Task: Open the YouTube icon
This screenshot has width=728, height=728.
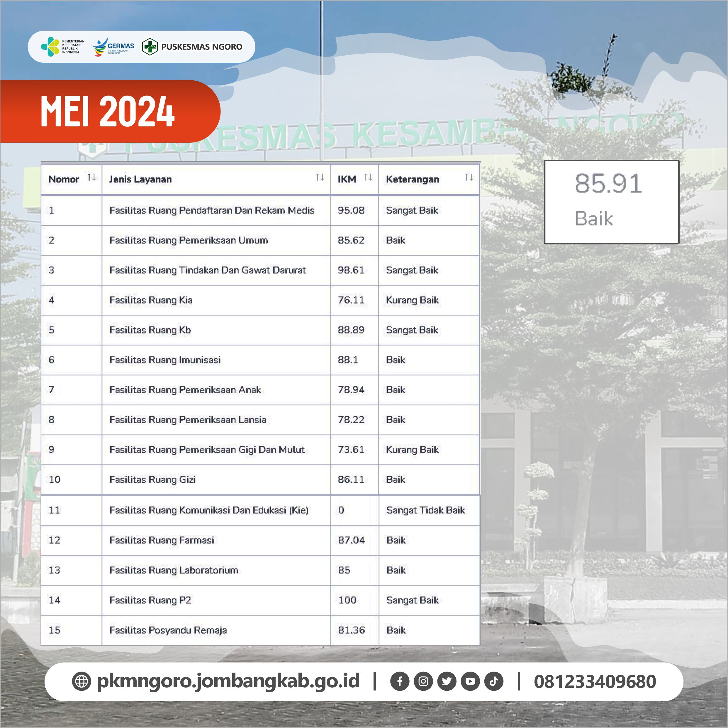Action: point(470,681)
